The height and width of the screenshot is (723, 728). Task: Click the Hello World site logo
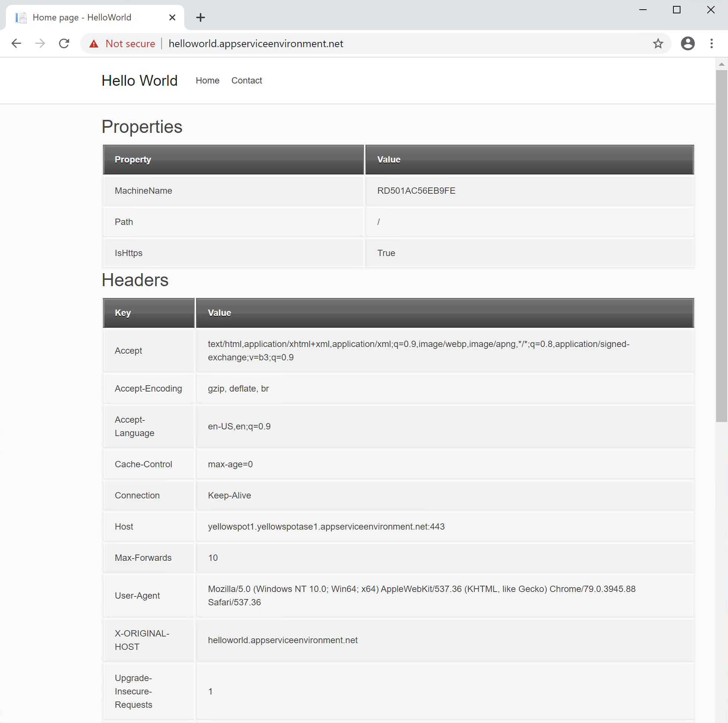[x=140, y=81]
